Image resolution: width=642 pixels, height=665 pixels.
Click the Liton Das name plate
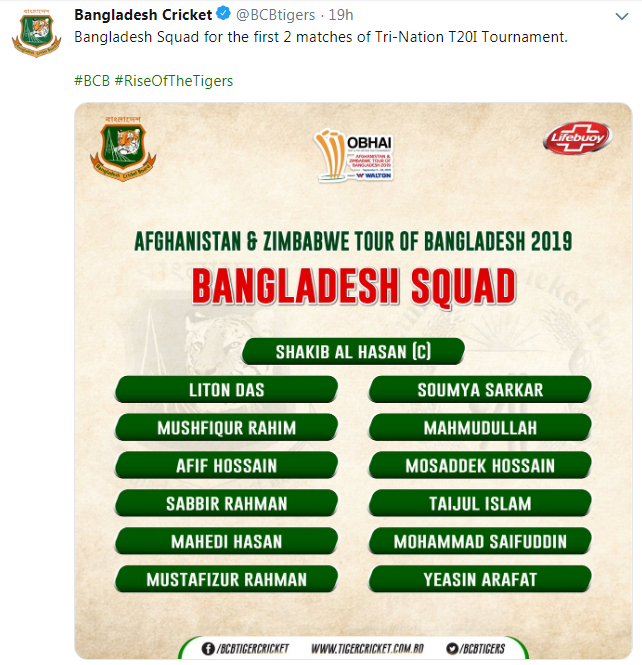226,389
